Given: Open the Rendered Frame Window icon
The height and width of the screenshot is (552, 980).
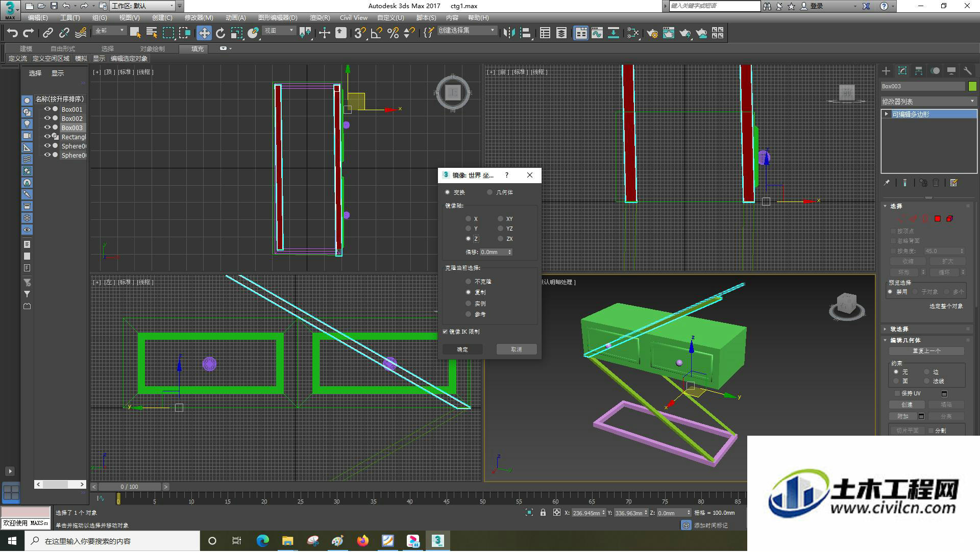Looking at the screenshot, I should [668, 33].
